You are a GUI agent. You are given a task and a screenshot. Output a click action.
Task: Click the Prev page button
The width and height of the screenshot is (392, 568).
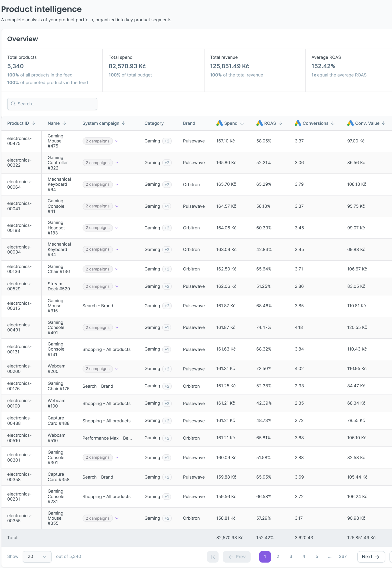click(237, 557)
